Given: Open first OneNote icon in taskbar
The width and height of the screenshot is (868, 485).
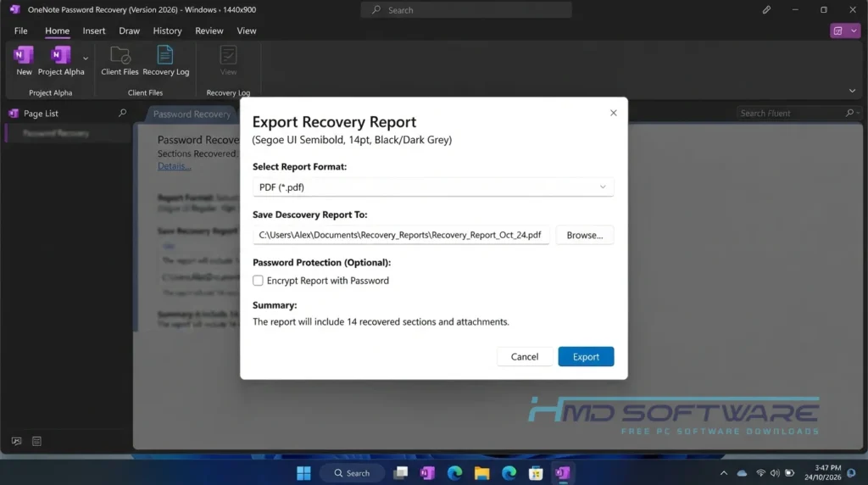Looking at the screenshot, I should (427, 473).
